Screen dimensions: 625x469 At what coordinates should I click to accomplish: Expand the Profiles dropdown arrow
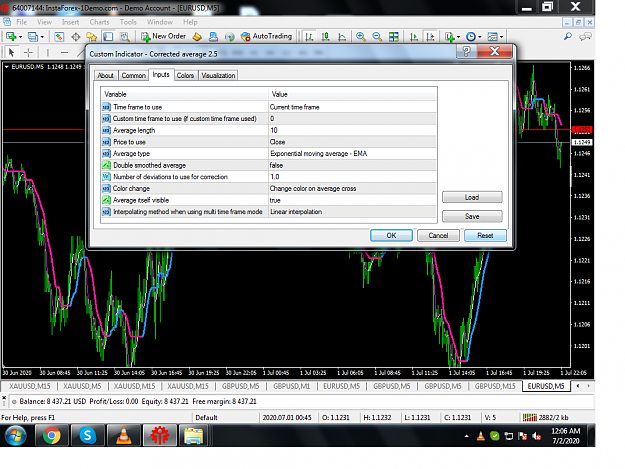[x=42, y=37]
